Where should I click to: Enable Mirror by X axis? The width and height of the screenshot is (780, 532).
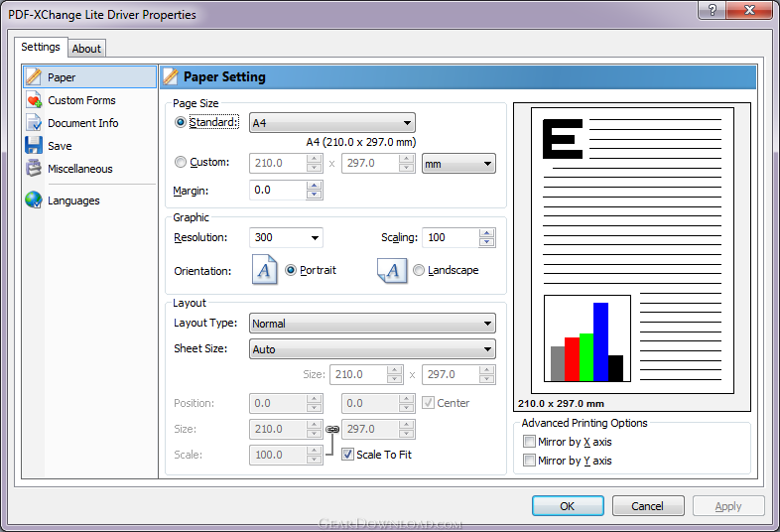[529, 442]
